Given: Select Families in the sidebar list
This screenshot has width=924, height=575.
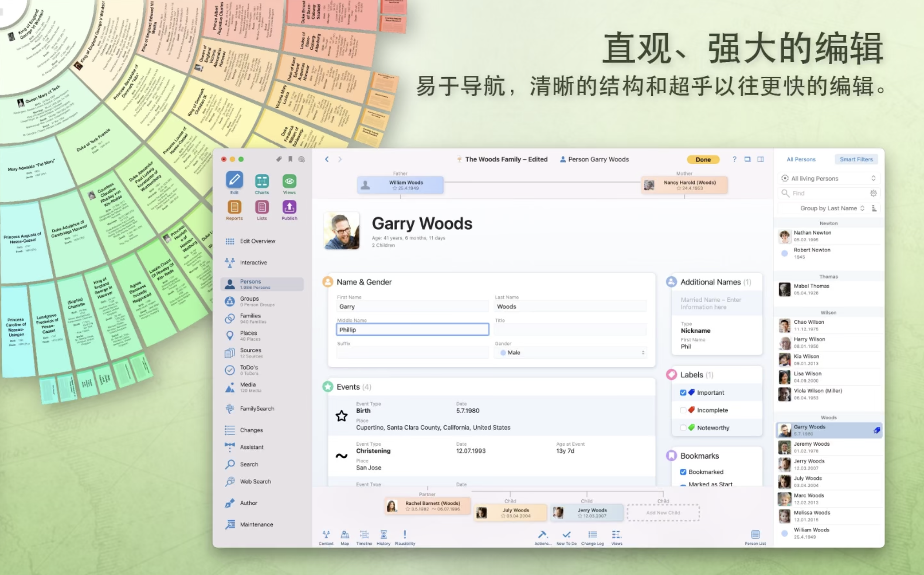Looking at the screenshot, I should [x=251, y=318].
